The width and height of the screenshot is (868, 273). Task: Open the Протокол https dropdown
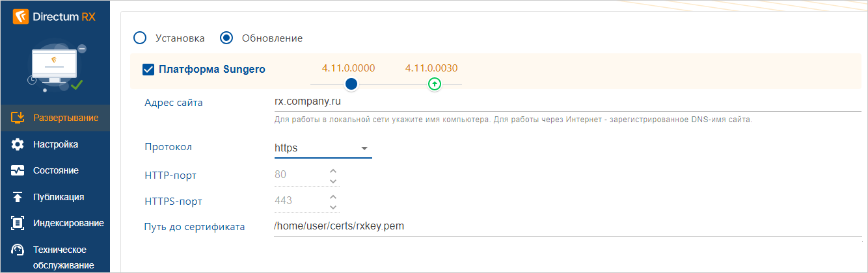click(323, 148)
